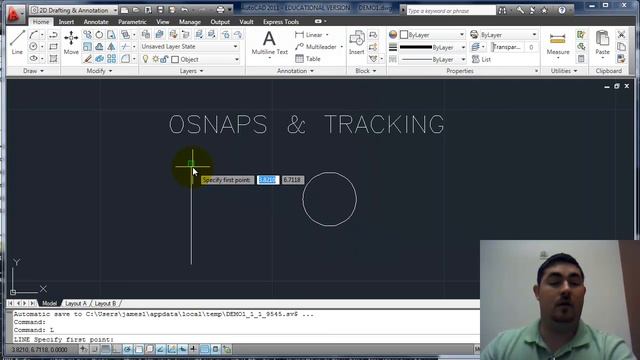Viewport: 640px width, 360px height.
Task: Pick the Hatch tool in Draw panel
Action: click(53, 59)
